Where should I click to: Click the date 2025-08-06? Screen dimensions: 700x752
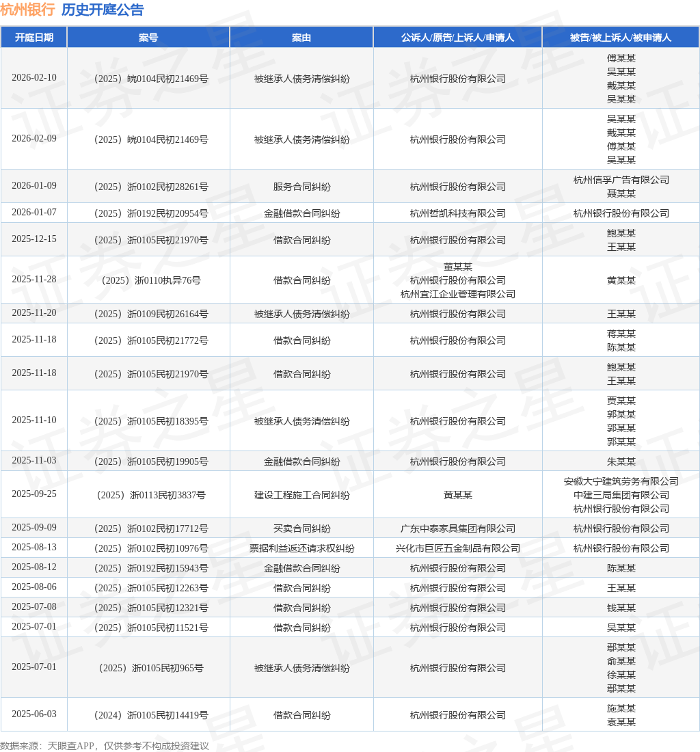34,587
